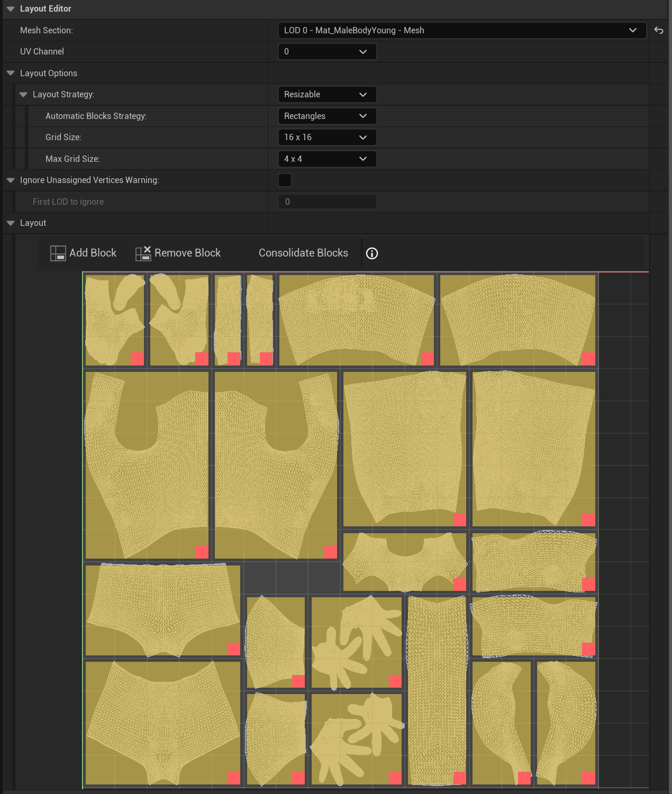Click the UV Channel label
The height and width of the screenshot is (794, 672).
point(42,51)
